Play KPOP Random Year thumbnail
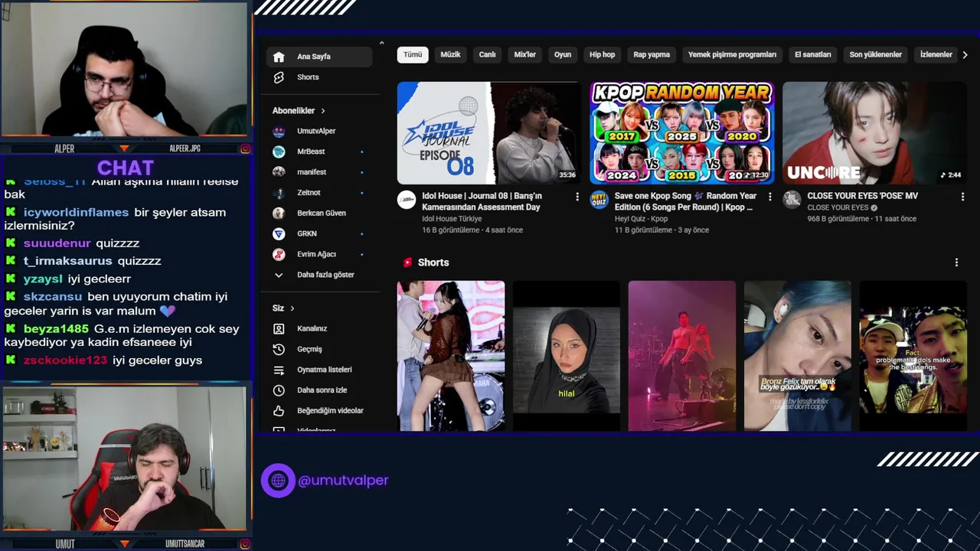Image resolution: width=980 pixels, height=551 pixels. (x=681, y=133)
